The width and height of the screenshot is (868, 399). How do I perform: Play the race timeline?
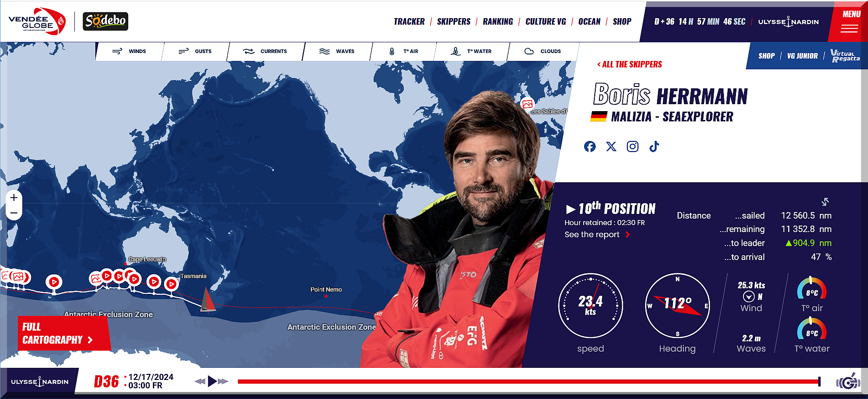tap(212, 381)
